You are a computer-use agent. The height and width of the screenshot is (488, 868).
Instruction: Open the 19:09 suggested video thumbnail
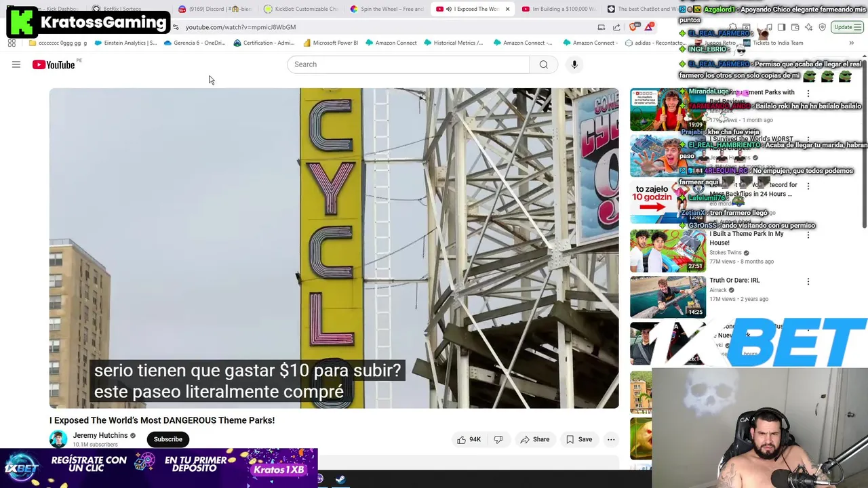point(668,109)
